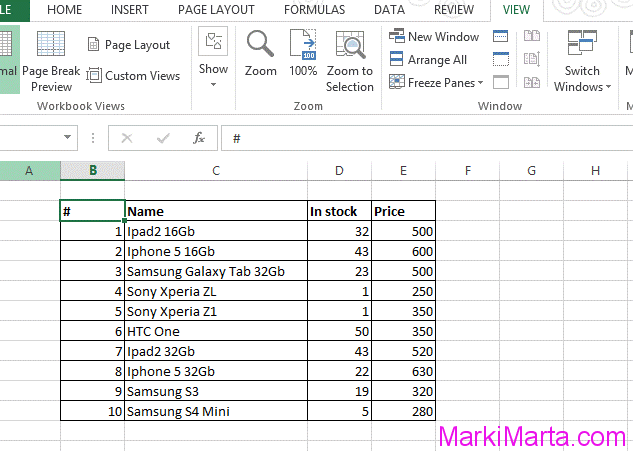Open the HOME ribbon tab
This screenshot has width=633, height=451.
[x=65, y=10]
